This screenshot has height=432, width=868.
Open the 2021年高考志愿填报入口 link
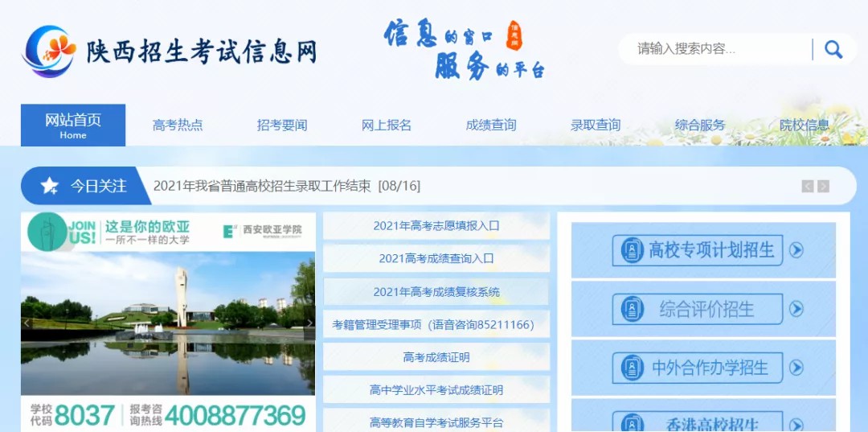coord(436,226)
